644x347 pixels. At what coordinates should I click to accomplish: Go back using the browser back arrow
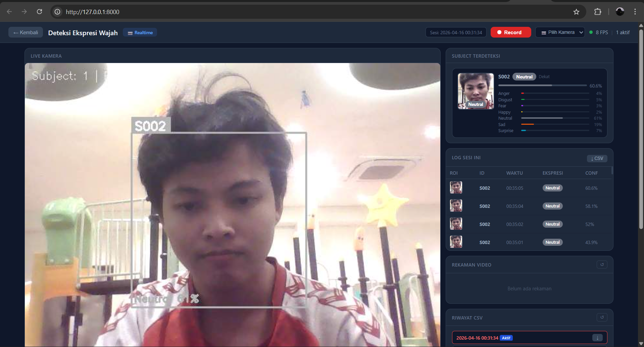tap(9, 12)
